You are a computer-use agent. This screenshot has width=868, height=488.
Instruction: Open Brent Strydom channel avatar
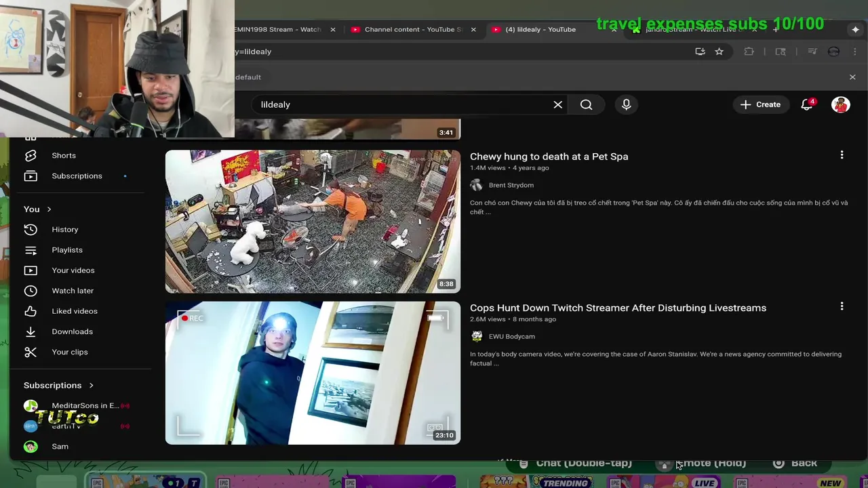476,185
